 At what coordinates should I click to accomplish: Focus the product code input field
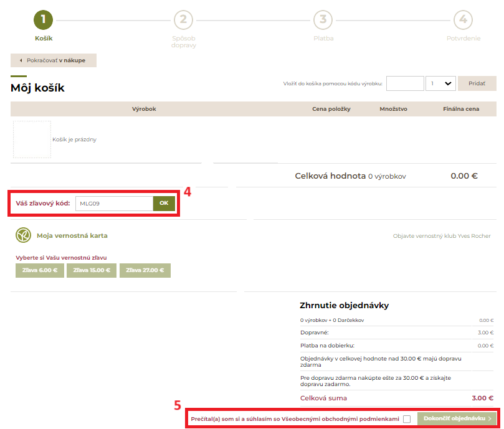click(x=405, y=83)
